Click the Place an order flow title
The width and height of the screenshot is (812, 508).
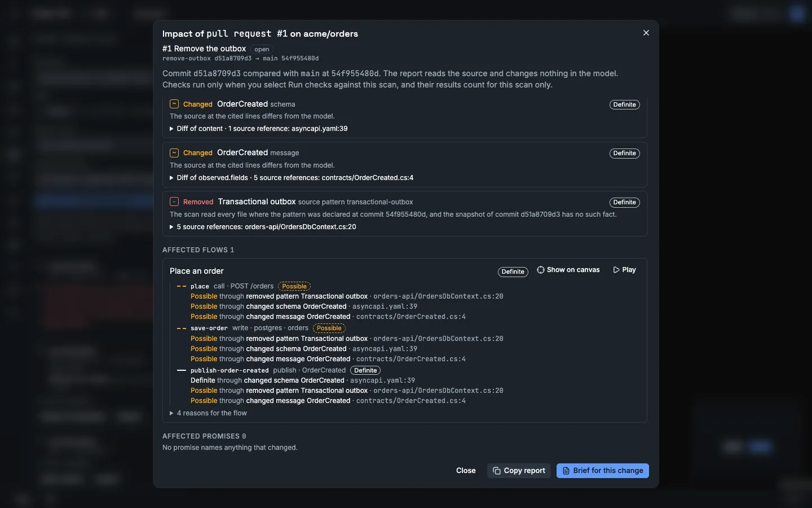click(x=197, y=271)
